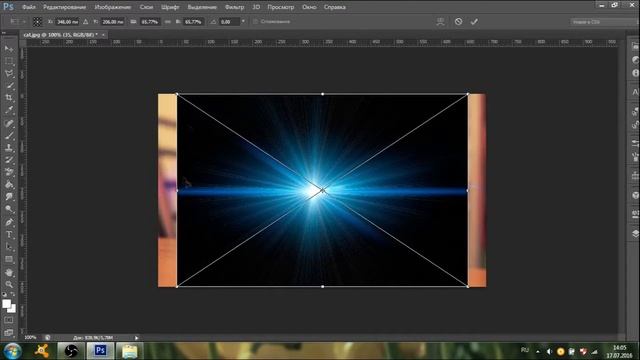Open the Просмотр menu
This screenshot has width=640, height=360.
[x=280, y=7]
